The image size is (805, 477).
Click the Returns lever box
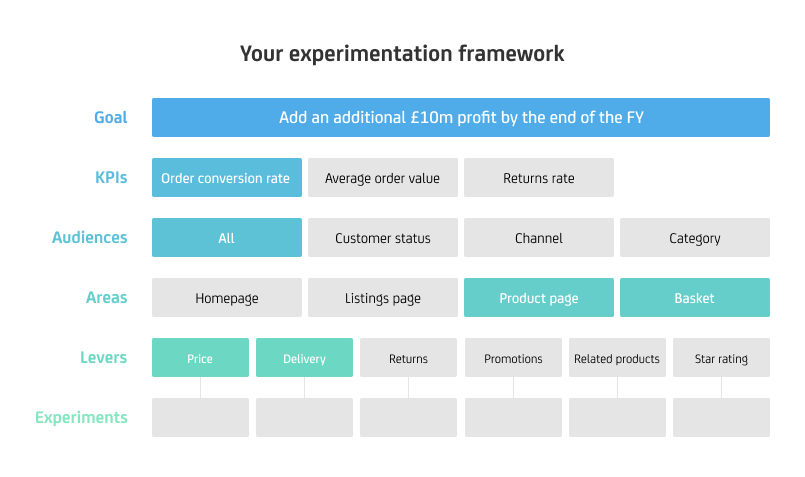pyautogui.click(x=408, y=358)
